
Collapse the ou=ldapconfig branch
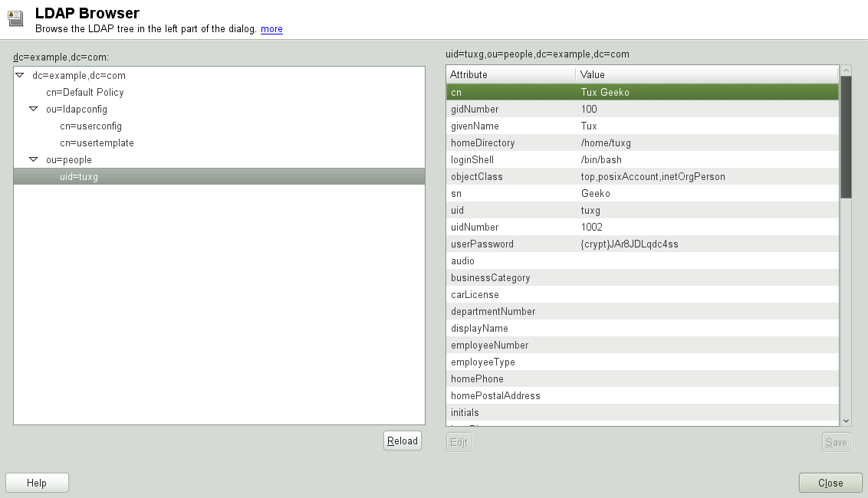coord(32,109)
